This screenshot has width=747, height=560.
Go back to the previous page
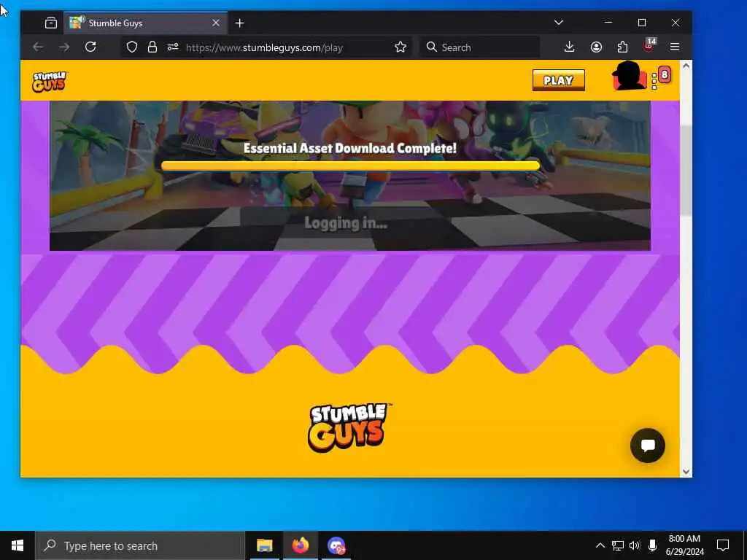point(38,47)
